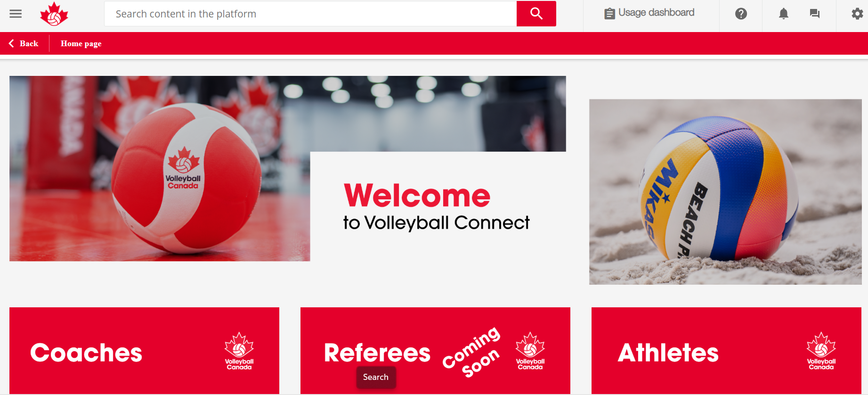Open the Athletes tile
868x395 pixels.
point(726,351)
